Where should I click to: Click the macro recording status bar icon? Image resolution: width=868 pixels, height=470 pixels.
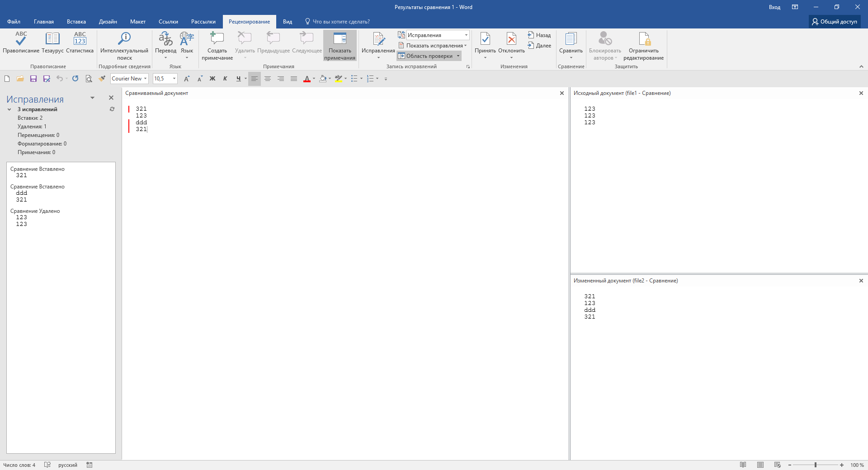click(x=90, y=465)
